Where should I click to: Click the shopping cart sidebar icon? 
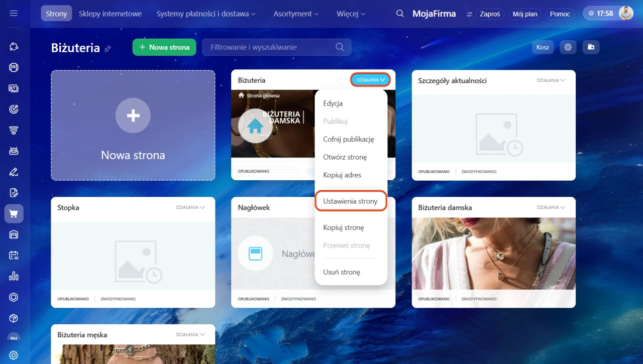pyautogui.click(x=14, y=214)
